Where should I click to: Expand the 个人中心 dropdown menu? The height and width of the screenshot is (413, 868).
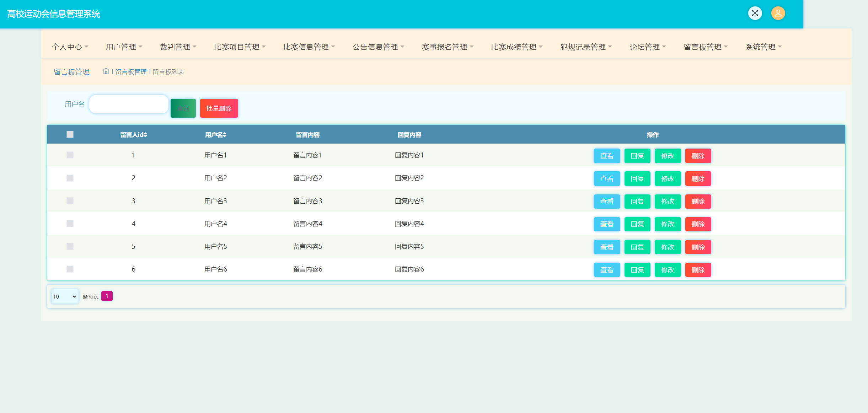(70, 47)
